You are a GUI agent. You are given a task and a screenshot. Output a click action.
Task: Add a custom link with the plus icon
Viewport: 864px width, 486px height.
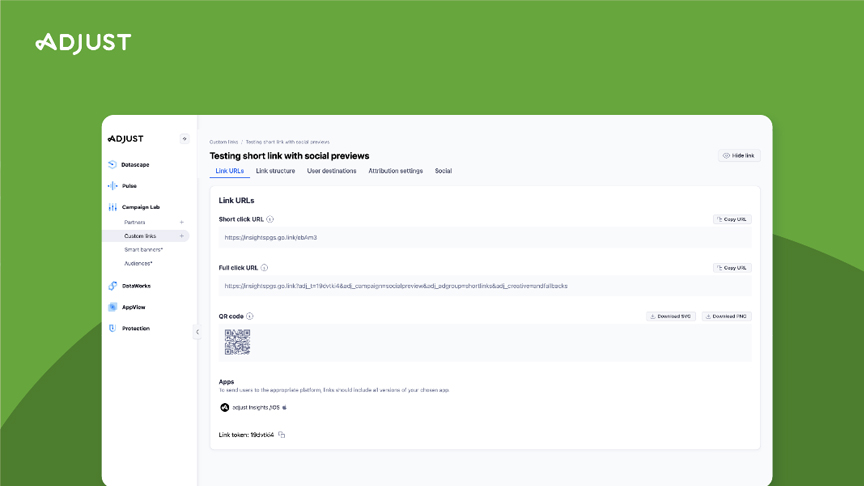[182, 236]
